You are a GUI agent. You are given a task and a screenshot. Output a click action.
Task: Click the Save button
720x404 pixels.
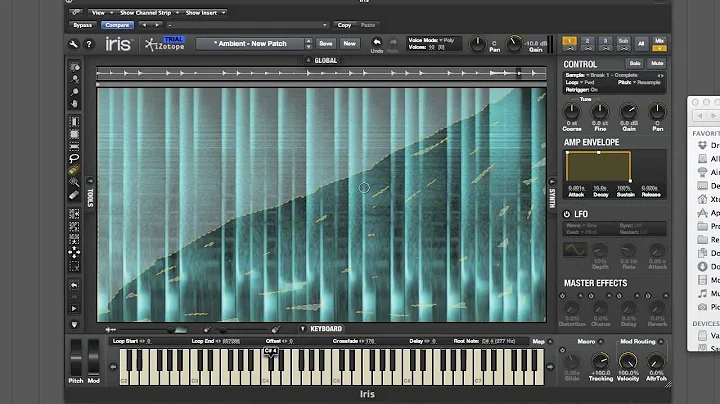point(326,44)
